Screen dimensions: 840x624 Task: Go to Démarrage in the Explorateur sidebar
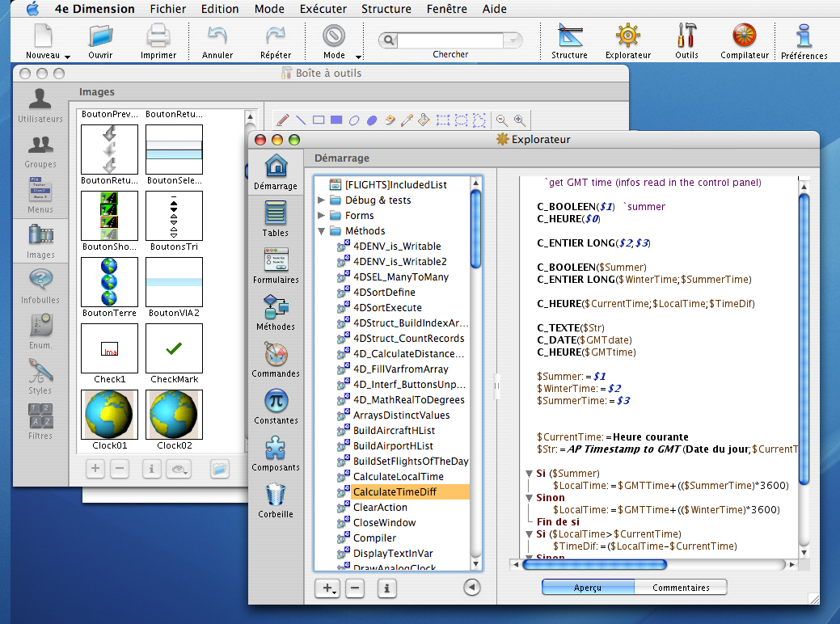(276, 172)
